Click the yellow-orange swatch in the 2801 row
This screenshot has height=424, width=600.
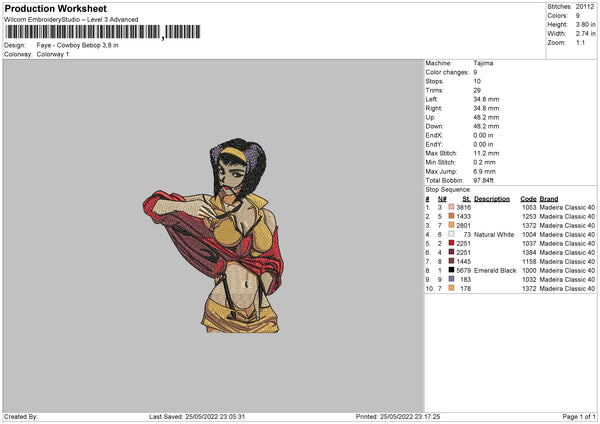pyautogui.click(x=451, y=225)
